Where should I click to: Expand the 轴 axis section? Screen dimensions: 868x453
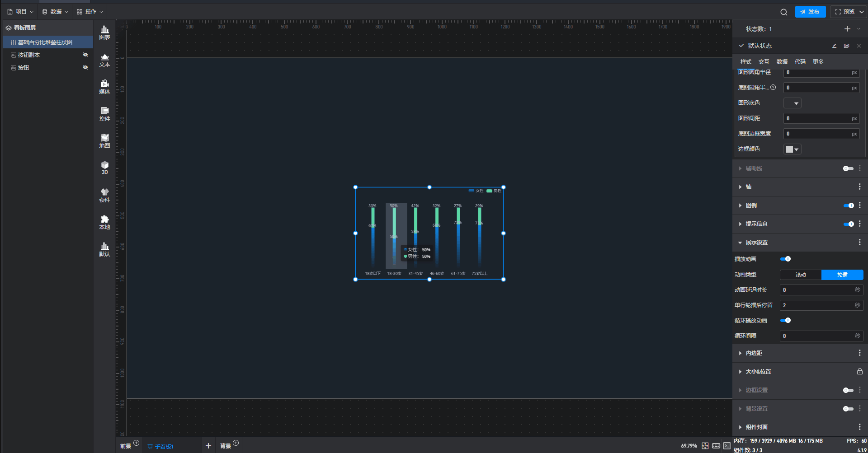click(x=749, y=187)
